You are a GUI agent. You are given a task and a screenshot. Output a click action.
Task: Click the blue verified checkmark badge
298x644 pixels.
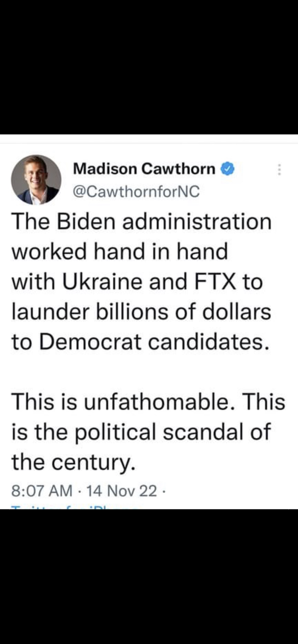[x=226, y=169]
